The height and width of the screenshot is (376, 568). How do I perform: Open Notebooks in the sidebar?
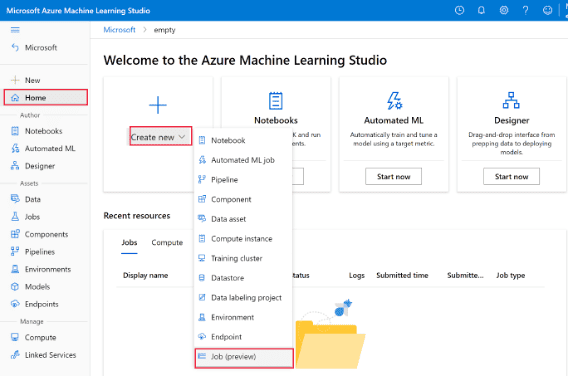point(37,131)
